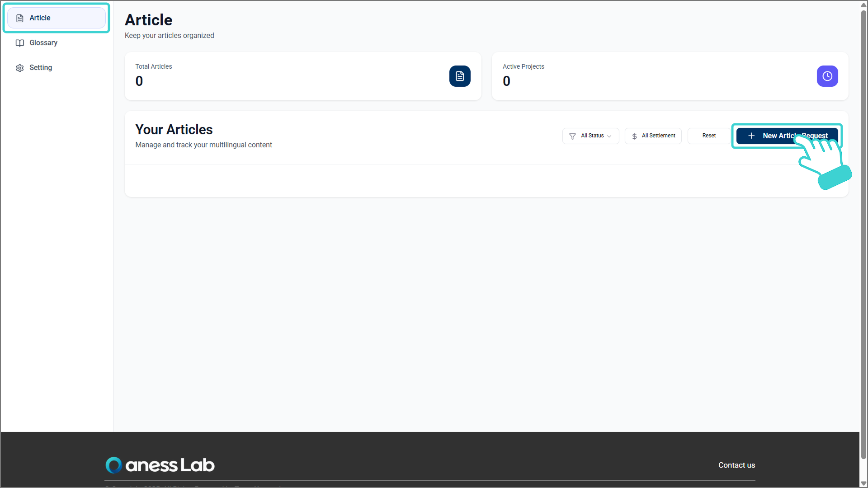868x488 pixels.
Task: Open the Setting menu item
Action: click(x=41, y=68)
